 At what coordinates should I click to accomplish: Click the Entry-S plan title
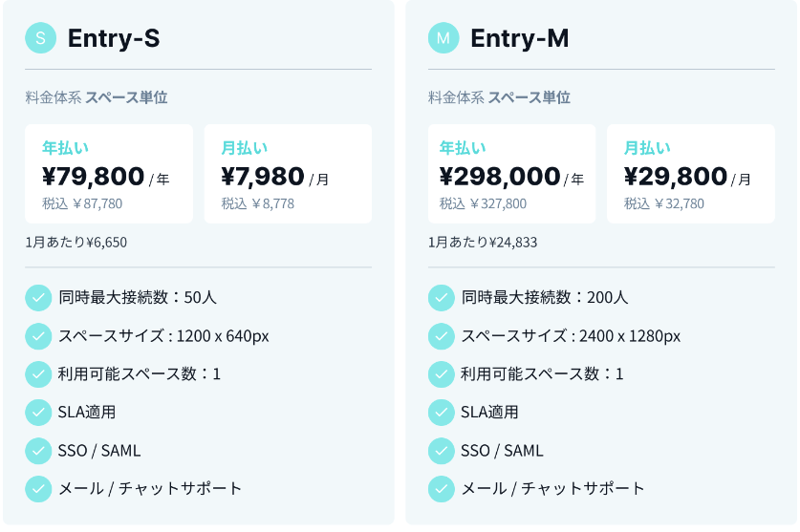[114, 38]
